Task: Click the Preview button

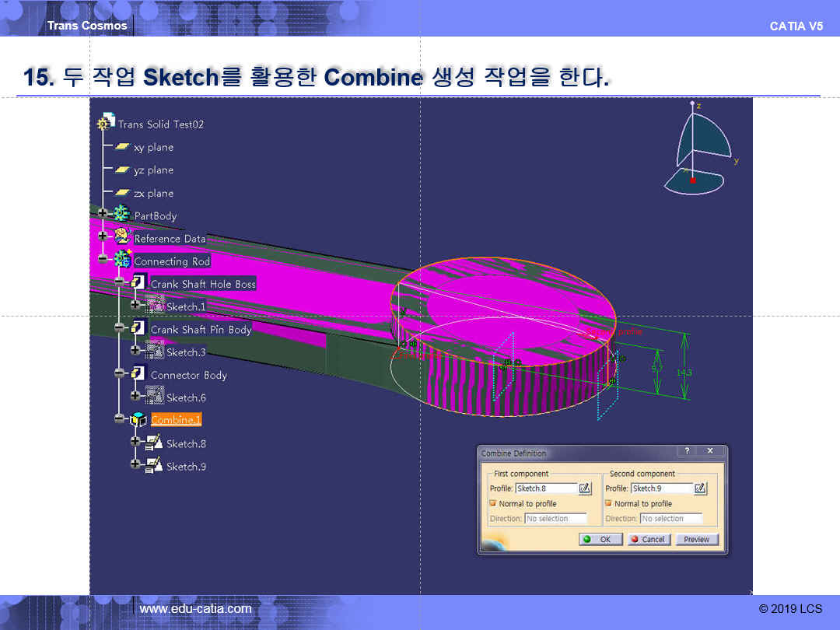Action: [x=696, y=539]
